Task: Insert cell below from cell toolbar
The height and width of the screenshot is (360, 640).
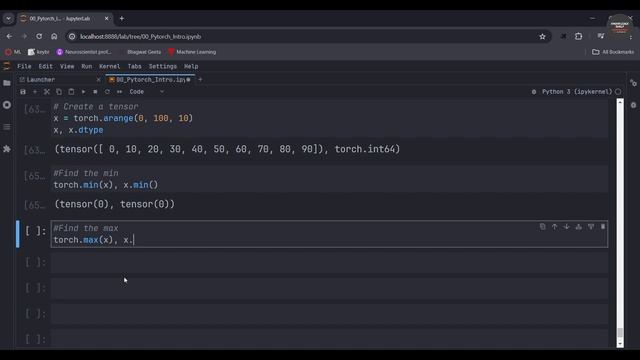Action: pos(591,227)
